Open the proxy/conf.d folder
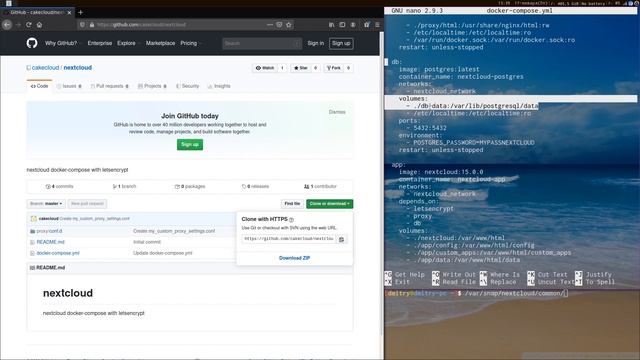The height and width of the screenshot is (360, 640). point(49,231)
